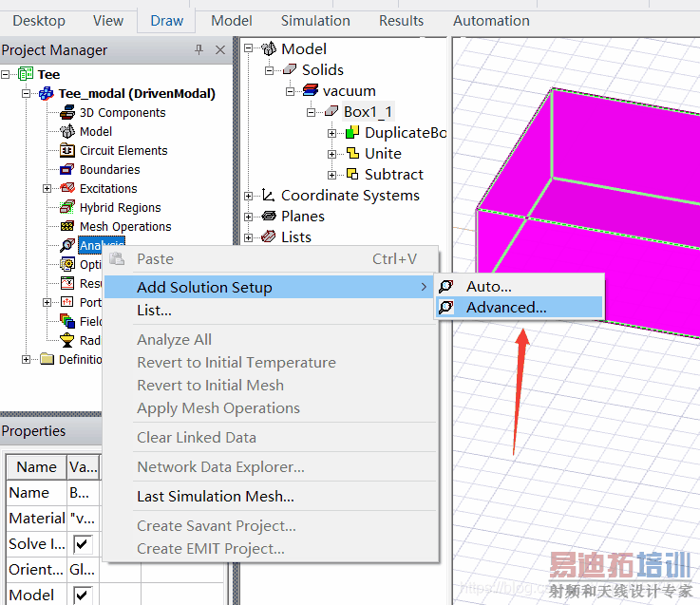Click the Analysis magnifier icon
The image size is (700, 605).
point(67,245)
